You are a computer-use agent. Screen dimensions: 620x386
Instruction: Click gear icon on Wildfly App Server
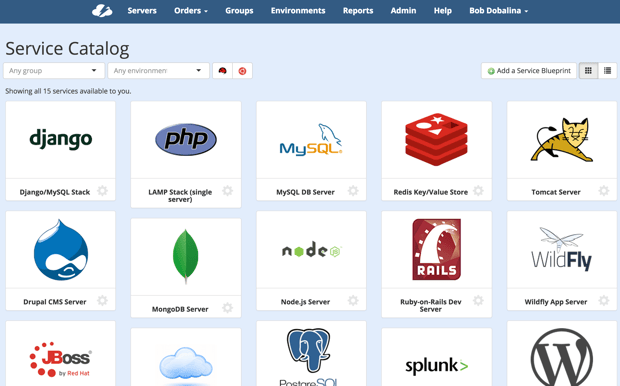(x=604, y=301)
